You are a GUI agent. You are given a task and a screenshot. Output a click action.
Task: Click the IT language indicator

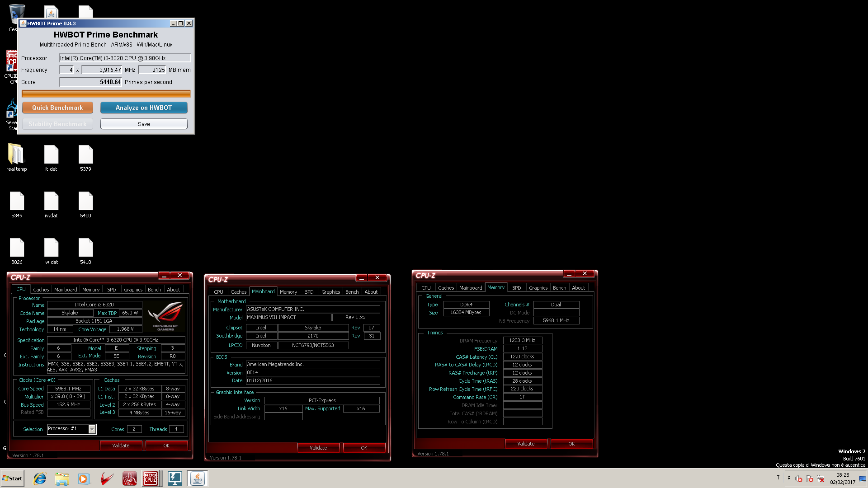(778, 478)
